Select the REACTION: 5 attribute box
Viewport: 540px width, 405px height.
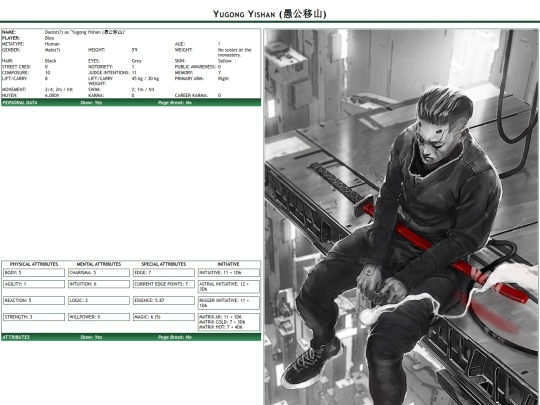tap(34, 300)
